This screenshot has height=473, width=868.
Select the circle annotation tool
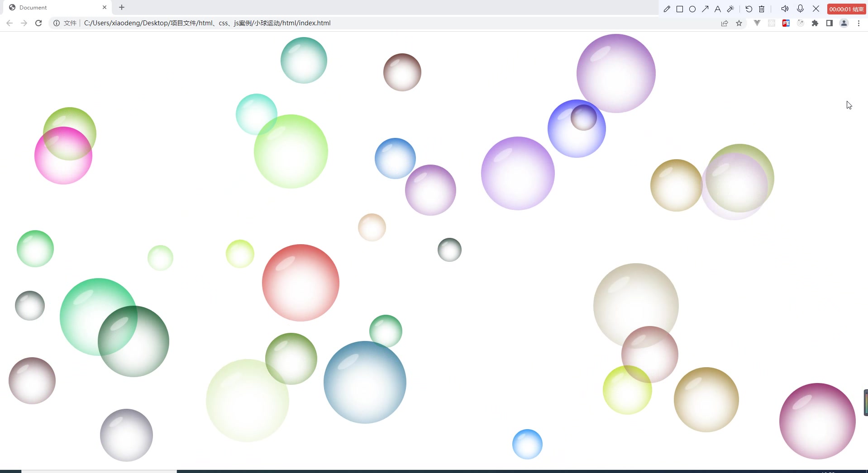(692, 9)
